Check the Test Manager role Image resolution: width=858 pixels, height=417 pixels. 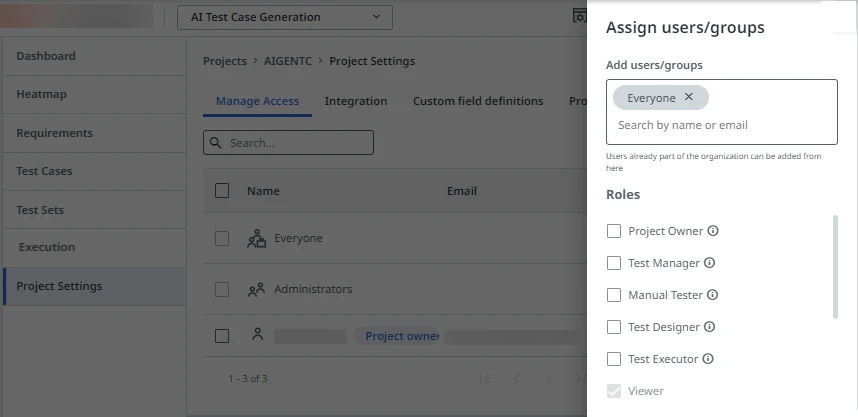tap(614, 263)
